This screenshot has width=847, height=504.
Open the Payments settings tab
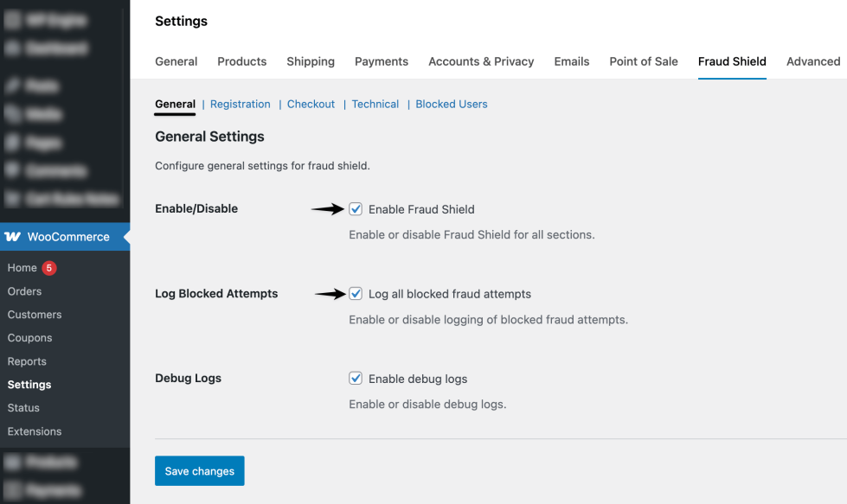(381, 61)
